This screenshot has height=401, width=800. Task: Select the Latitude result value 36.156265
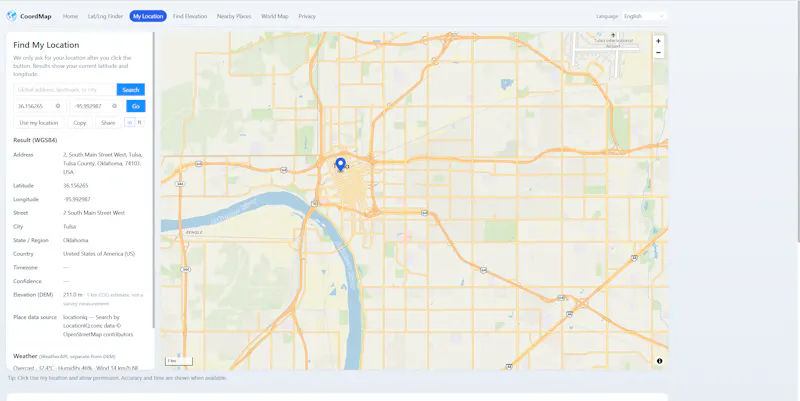tap(76, 186)
